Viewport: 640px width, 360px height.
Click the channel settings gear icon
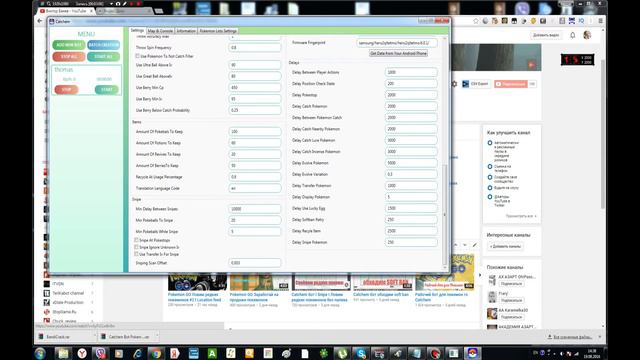pyautogui.click(x=454, y=84)
